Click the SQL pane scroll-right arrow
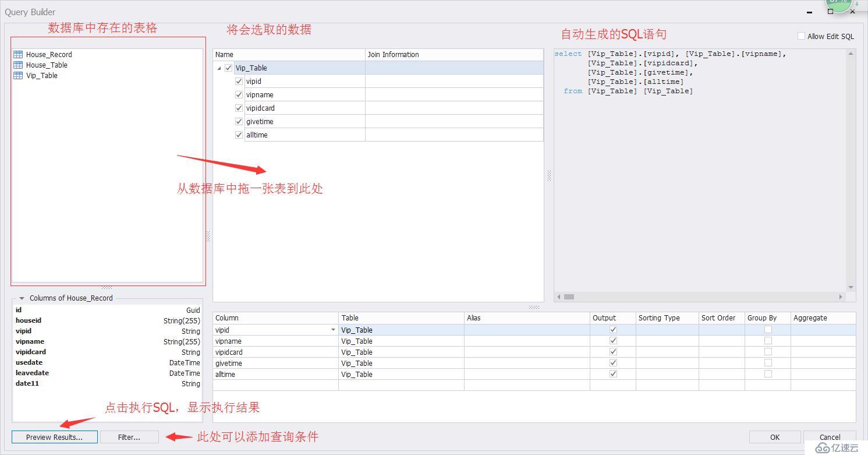 pyautogui.click(x=841, y=297)
